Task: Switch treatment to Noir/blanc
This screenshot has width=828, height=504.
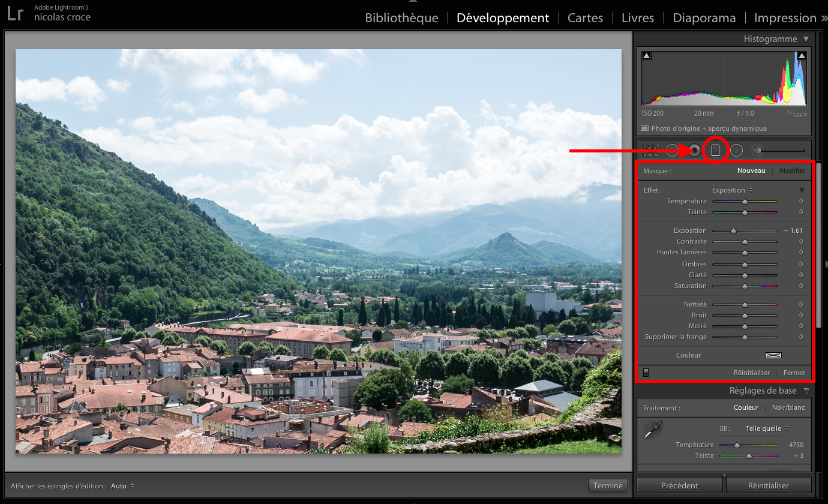Action: point(788,407)
